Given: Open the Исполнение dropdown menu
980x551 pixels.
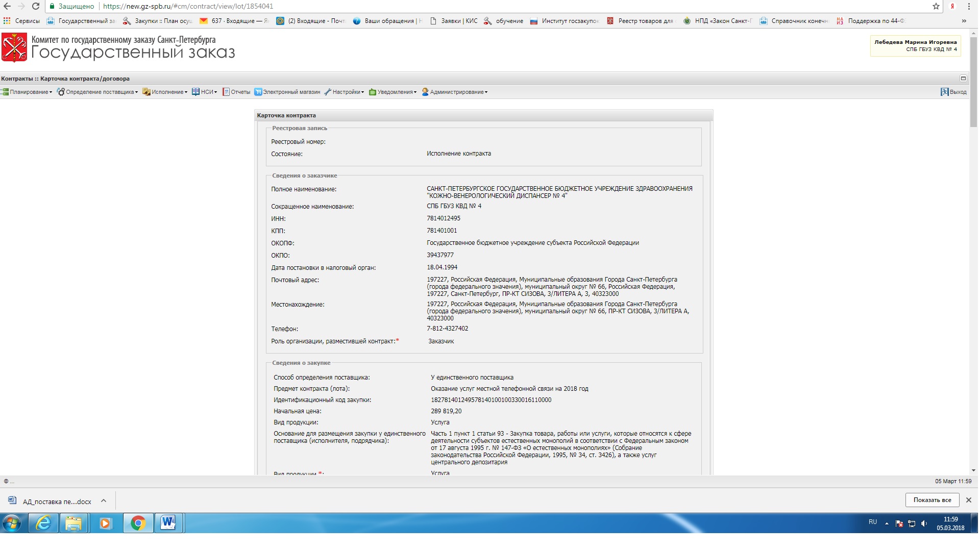Looking at the screenshot, I should tap(166, 92).
